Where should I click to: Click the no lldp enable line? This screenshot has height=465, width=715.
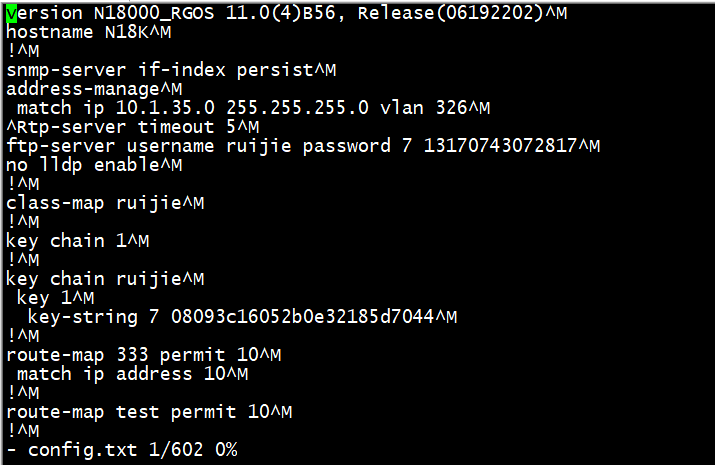pyautogui.click(x=88, y=165)
